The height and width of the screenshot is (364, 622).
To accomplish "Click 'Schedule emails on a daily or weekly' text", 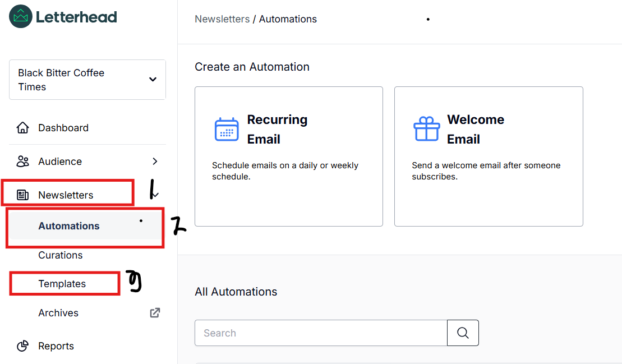I will 285,165.
